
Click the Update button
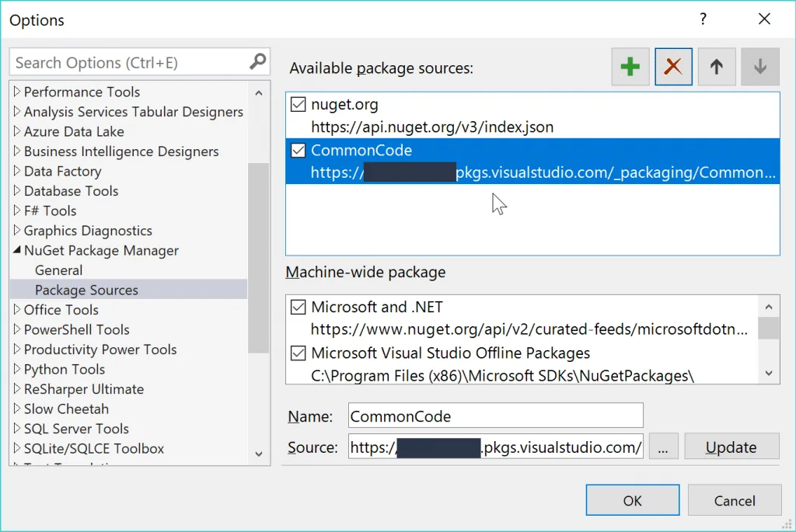731,447
